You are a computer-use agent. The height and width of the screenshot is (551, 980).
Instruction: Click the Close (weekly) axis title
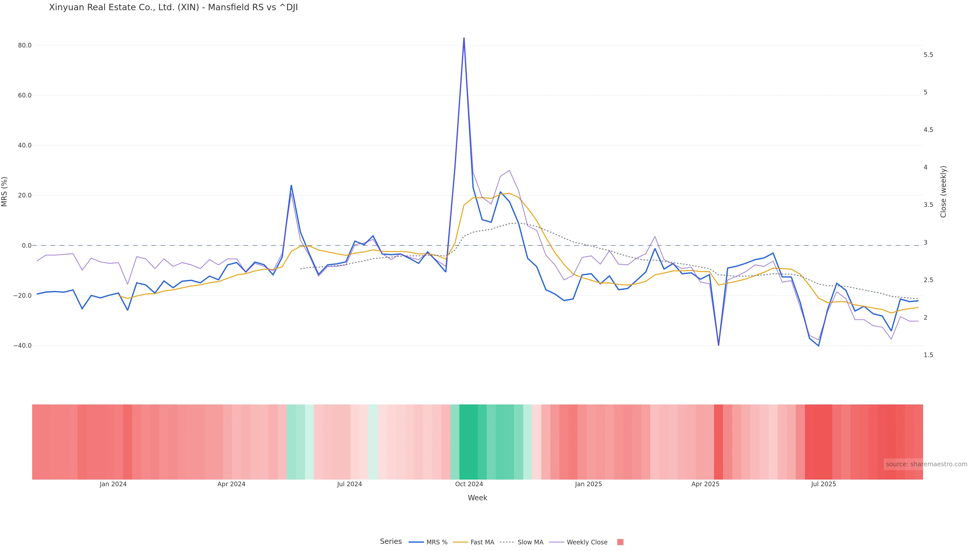click(x=943, y=192)
